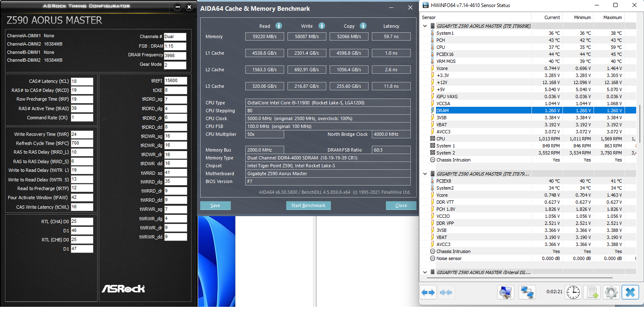Click the HWiNFO64 title bar app icon
Viewport: 644px width, 323px height.
[x=425, y=5]
